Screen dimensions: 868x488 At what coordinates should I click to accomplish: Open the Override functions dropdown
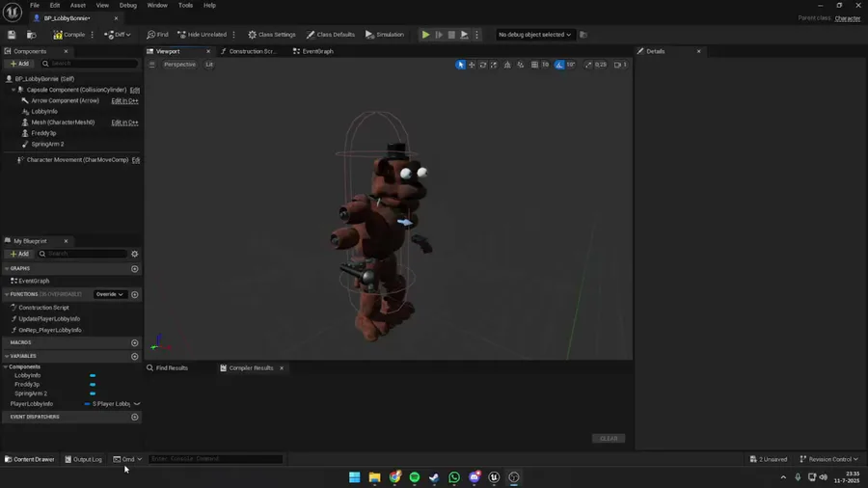click(x=109, y=294)
